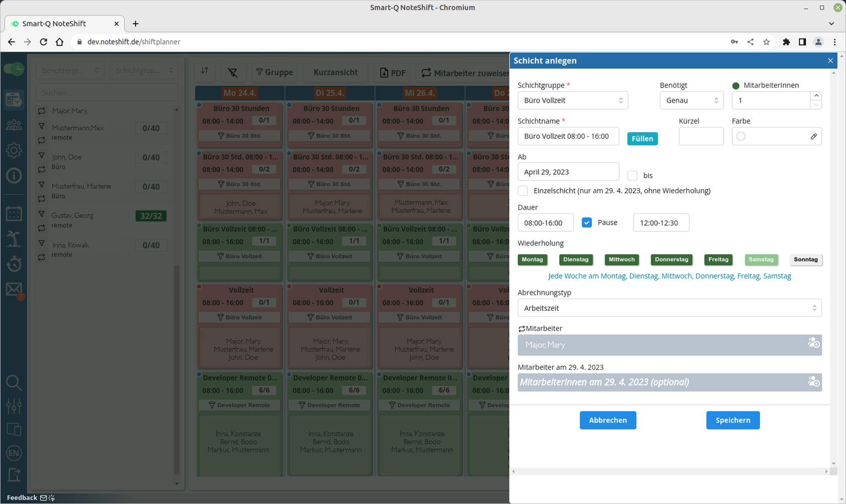Open the Kurzansicht view
The width and height of the screenshot is (846, 504).
[x=336, y=72]
